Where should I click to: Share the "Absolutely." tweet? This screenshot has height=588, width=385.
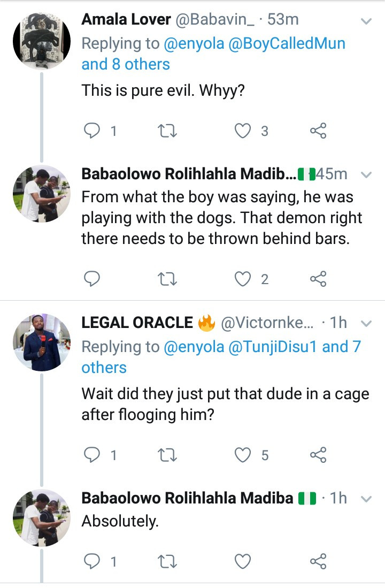click(x=318, y=561)
